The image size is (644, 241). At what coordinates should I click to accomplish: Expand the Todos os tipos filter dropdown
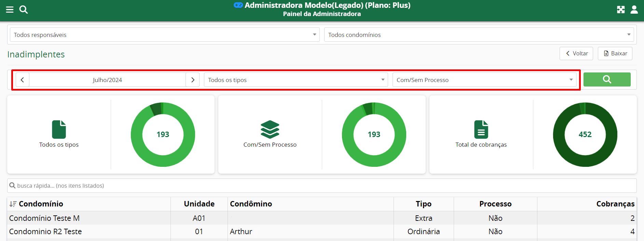[x=296, y=80]
